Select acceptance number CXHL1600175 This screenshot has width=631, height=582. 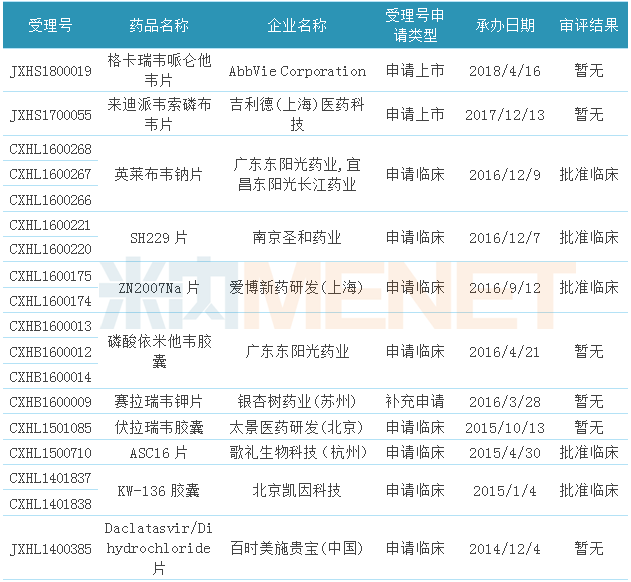pos(50,276)
